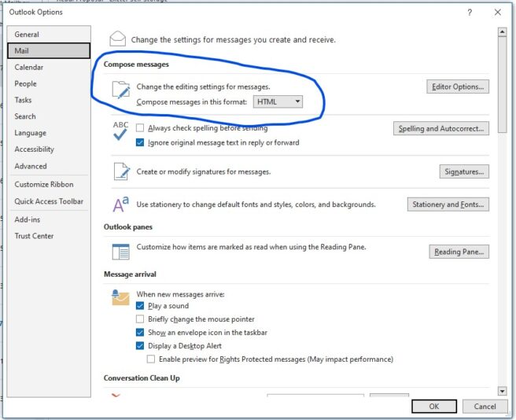This screenshot has width=516, height=420.
Task: Click the vertical scrollbar thumb
Action: pos(502,85)
